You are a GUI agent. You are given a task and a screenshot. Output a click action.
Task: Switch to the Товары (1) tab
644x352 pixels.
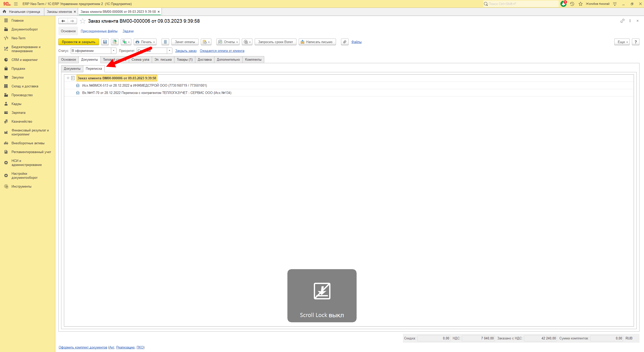185,60
